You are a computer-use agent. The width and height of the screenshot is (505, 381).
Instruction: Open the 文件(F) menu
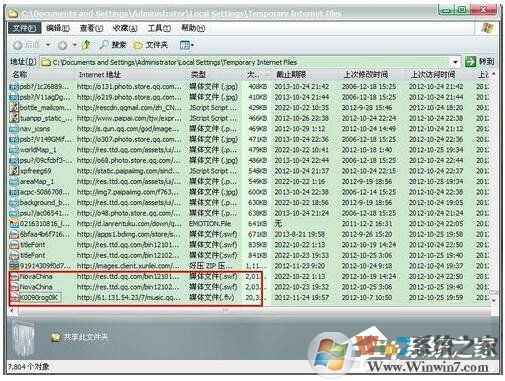(24, 28)
